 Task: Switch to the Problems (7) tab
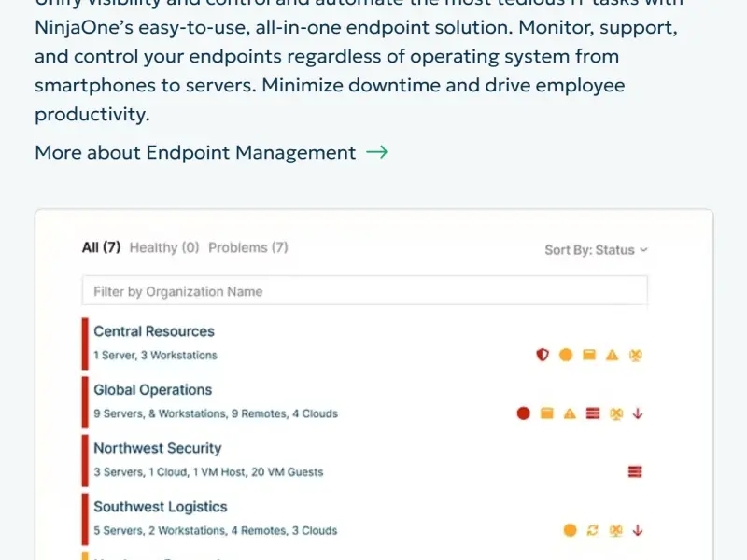tap(248, 247)
